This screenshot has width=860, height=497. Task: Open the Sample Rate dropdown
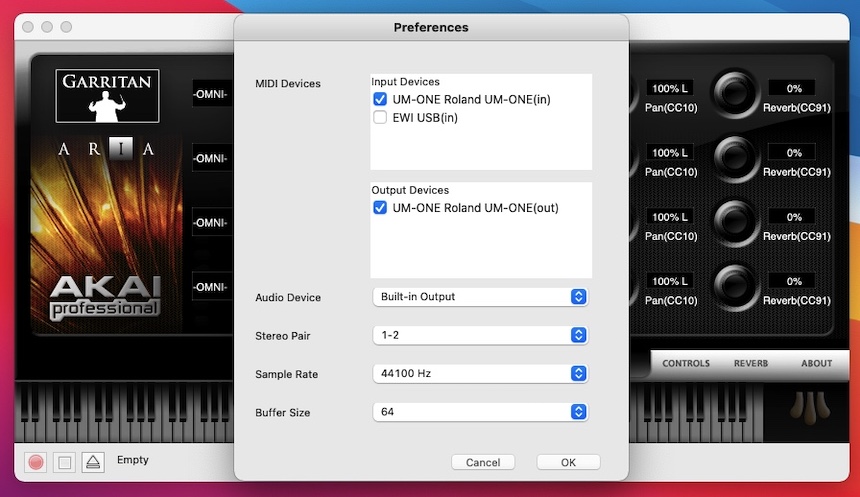tap(480, 374)
